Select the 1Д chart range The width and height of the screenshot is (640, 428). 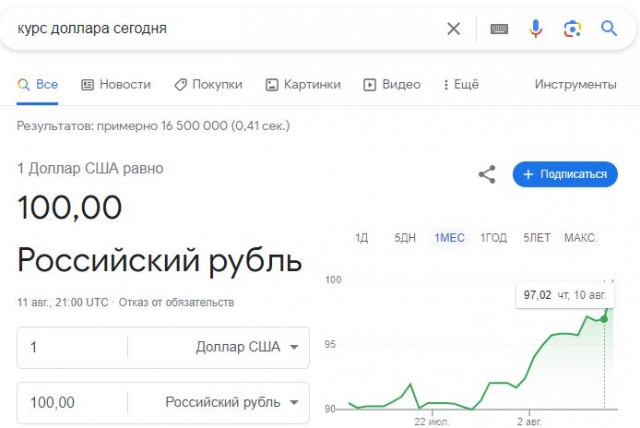pos(362,237)
